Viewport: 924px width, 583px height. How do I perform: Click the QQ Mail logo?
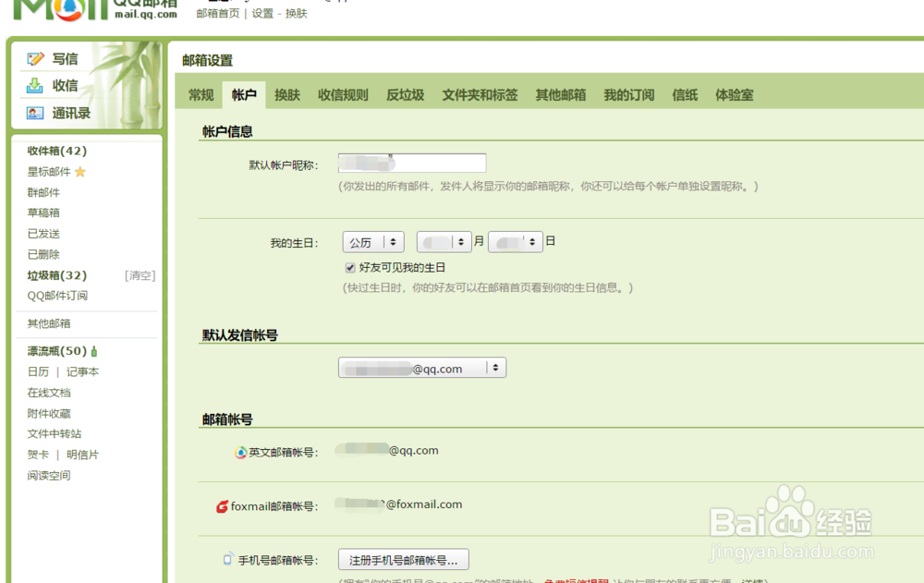94,10
